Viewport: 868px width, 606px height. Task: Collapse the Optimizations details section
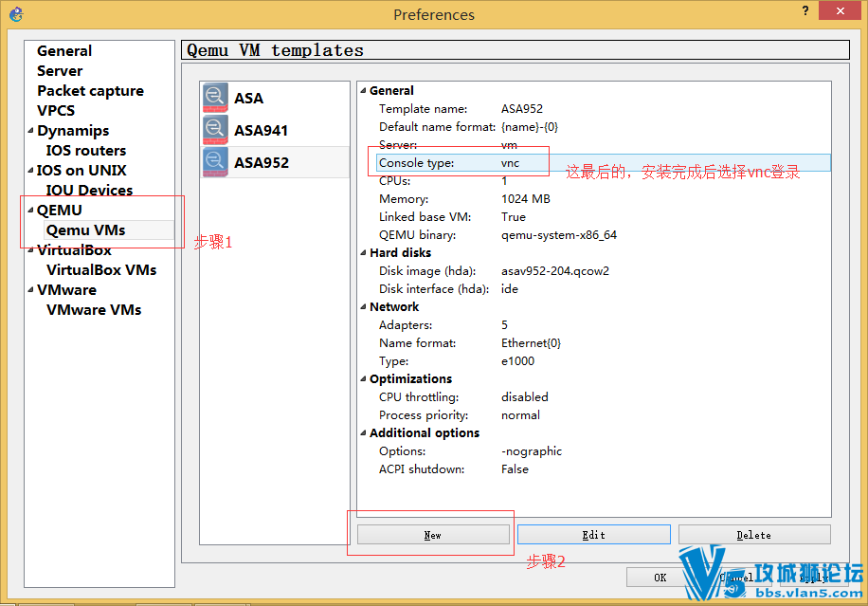(x=363, y=379)
